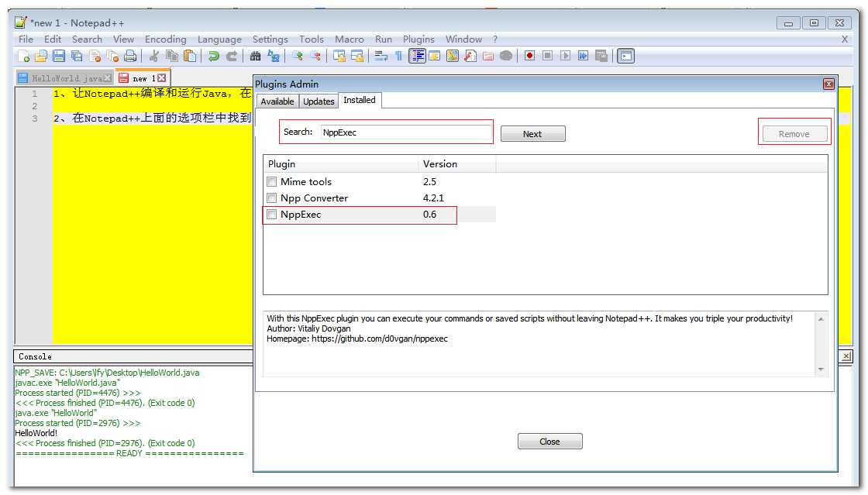
Task: Tick the NppExec plugin checkbox
Action: pos(272,215)
